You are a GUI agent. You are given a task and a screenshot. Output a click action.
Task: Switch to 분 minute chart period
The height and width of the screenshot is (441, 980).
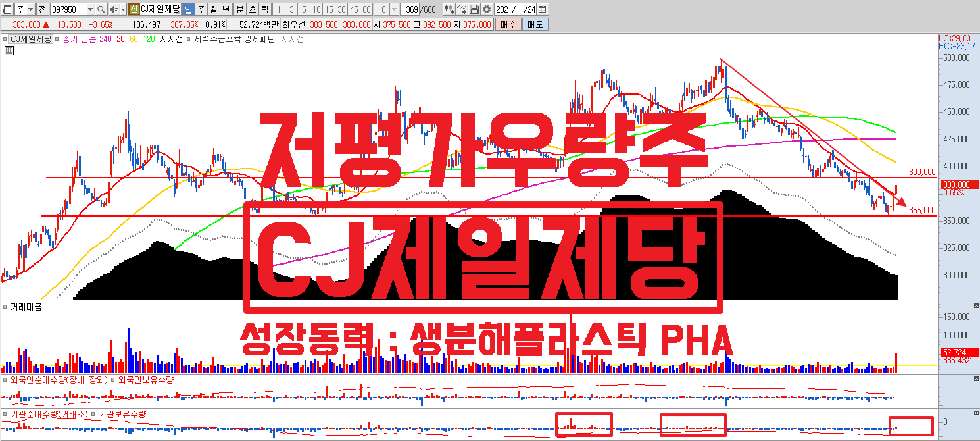(239, 9)
